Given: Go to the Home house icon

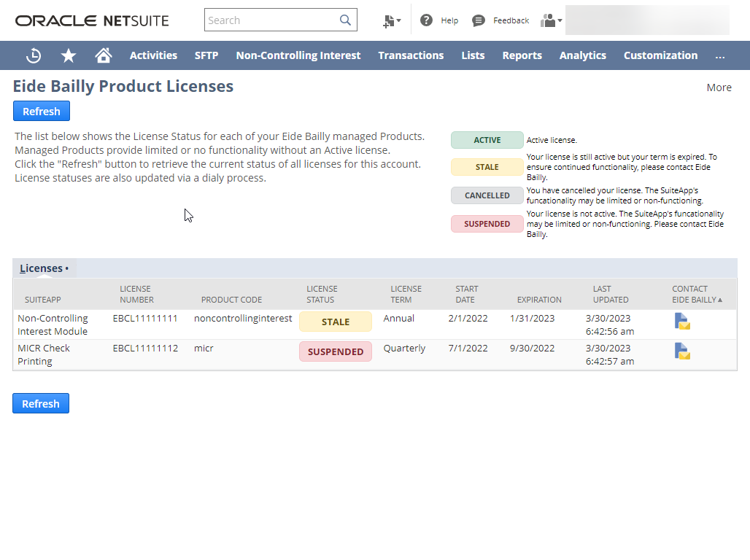Looking at the screenshot, I should 104,55.
